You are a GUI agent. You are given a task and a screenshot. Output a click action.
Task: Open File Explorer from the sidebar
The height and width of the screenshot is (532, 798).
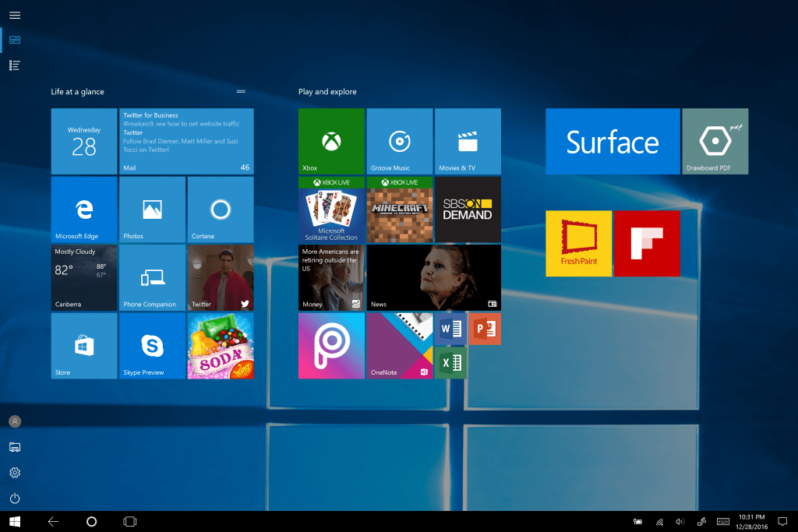tap(15, 447)
